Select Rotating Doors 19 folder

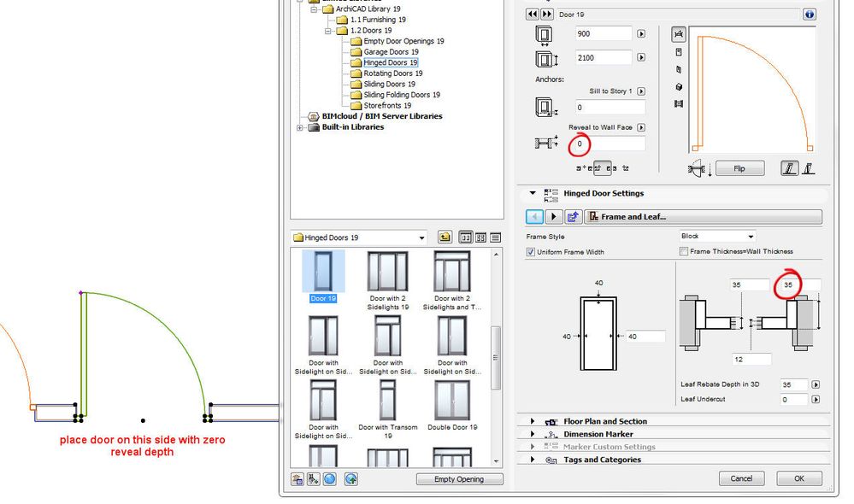tap(392, 73)
